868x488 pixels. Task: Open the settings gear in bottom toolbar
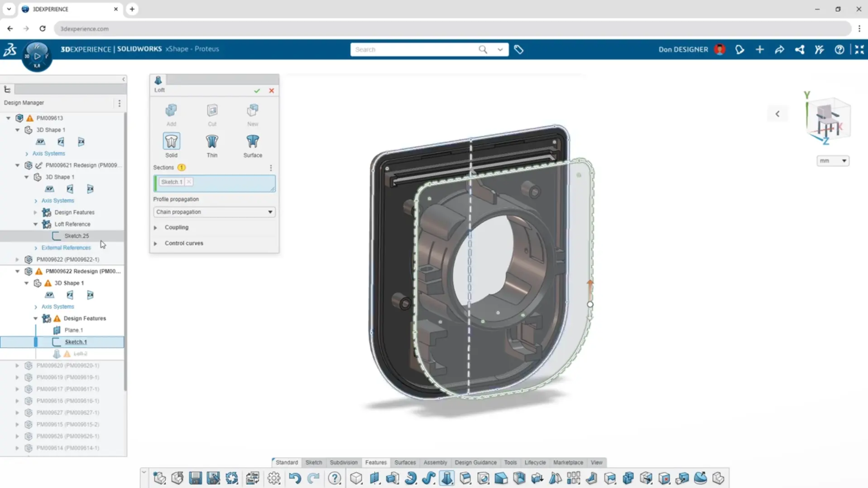pos(273,478)
